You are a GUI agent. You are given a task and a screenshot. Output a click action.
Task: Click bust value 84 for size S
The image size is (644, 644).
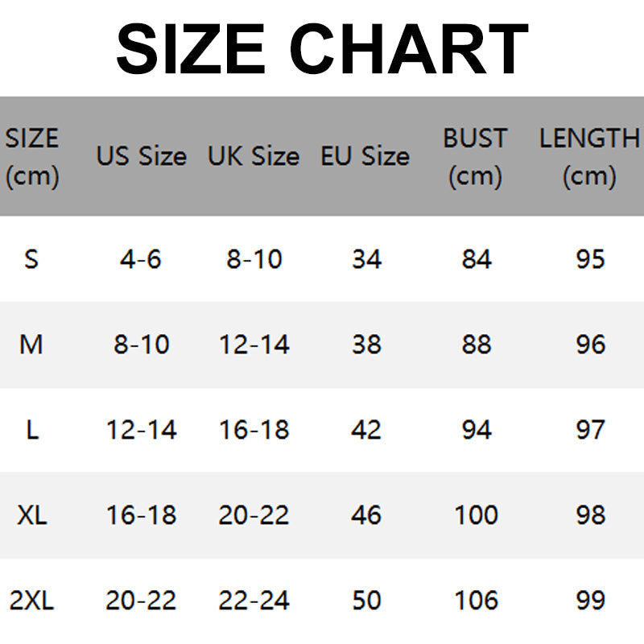coord(476,259)
